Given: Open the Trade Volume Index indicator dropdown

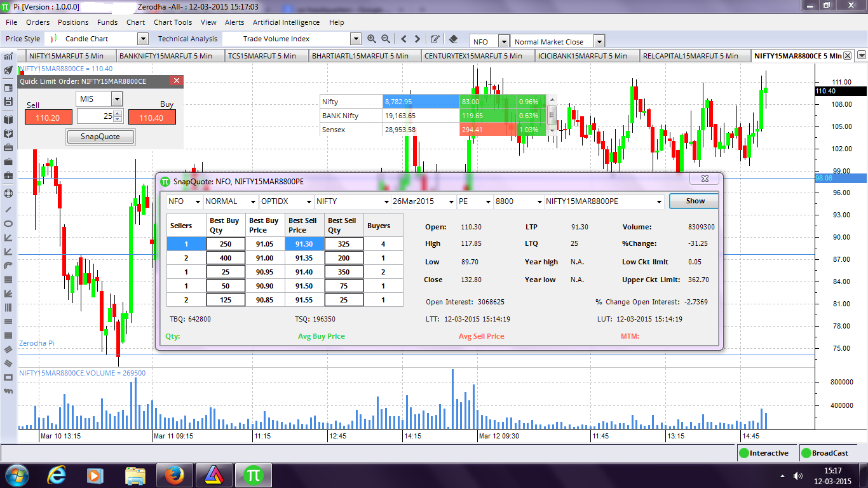Looking at the screenshot, I should click(x=356, y=39).
